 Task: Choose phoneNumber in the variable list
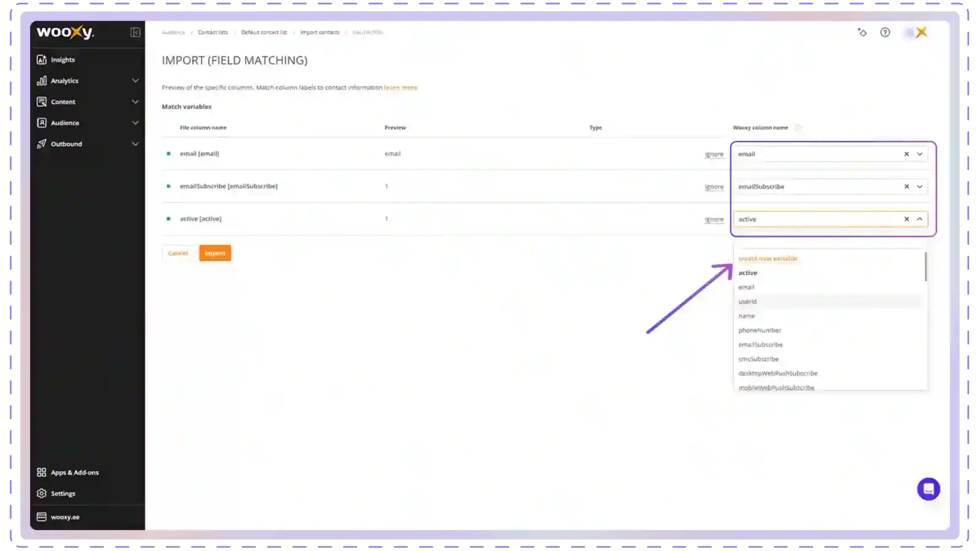click(759, 331)
